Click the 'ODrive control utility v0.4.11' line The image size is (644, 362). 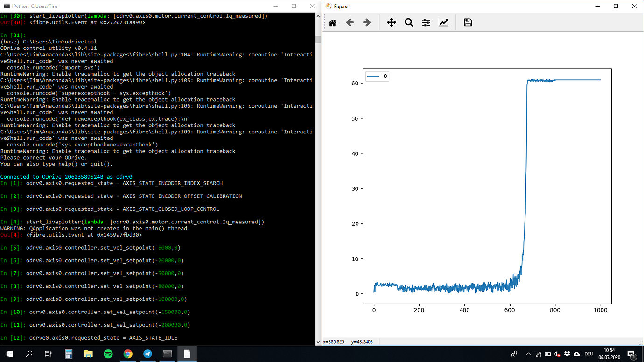pyautogui.click(x=49, y=48)
